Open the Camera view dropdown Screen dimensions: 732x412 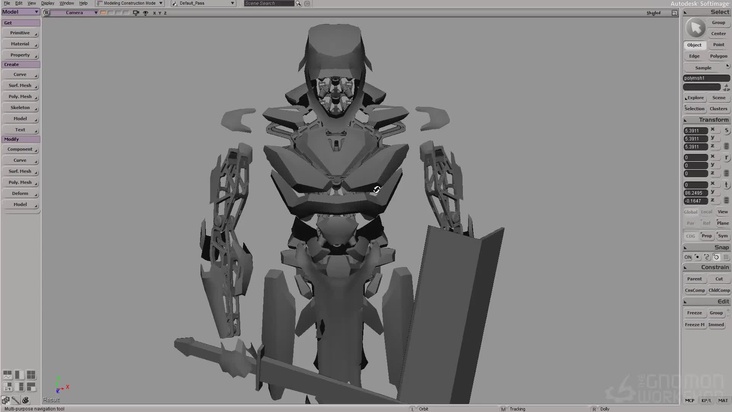pyautogui.click(x=76, y=13)
